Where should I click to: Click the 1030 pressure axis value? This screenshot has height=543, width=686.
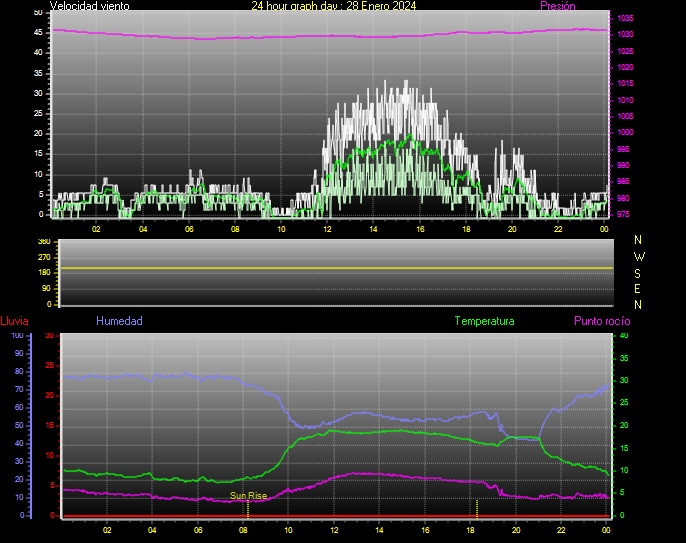click(626, 34)
